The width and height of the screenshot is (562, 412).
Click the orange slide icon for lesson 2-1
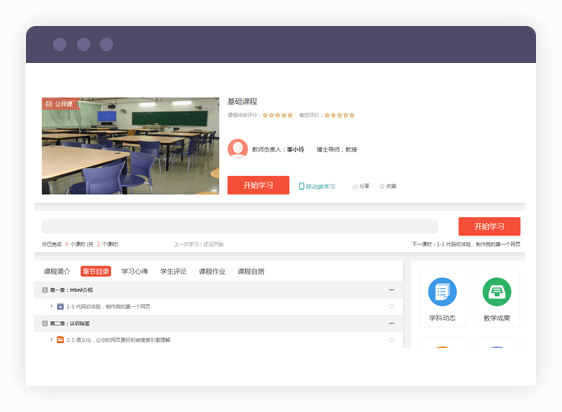point(60,340)
